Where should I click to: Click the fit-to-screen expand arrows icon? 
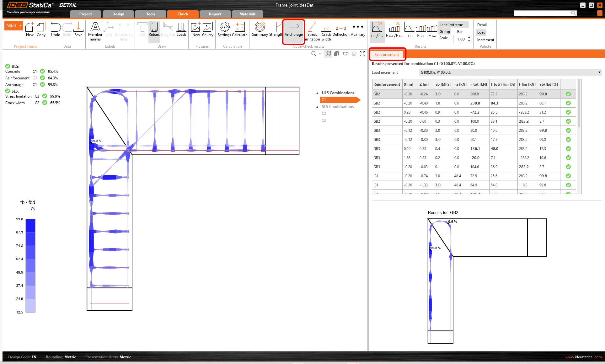click(x=362, y=54)
